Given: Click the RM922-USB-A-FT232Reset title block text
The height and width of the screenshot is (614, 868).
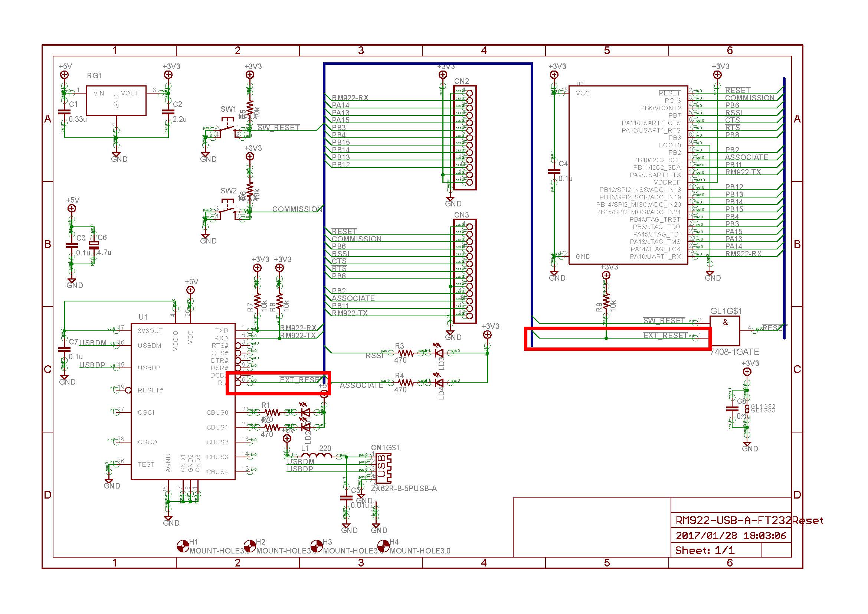Looking at the screenshot, I should click(x=749, y=520).
